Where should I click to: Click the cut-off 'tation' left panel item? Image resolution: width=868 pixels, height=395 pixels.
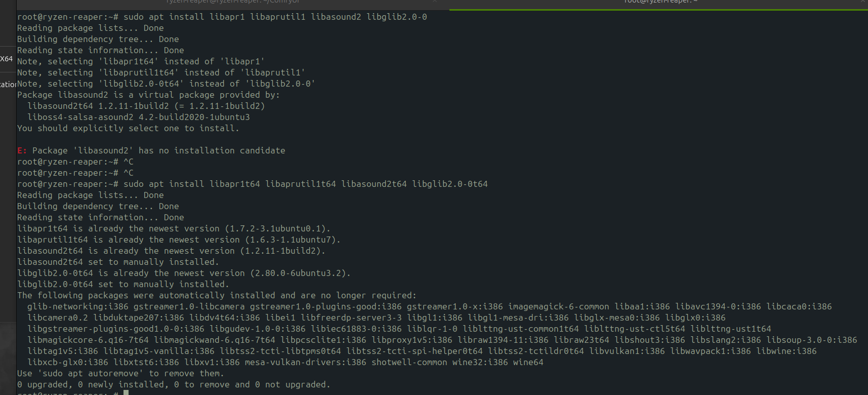pyautogui.click(x=8, y=84)
